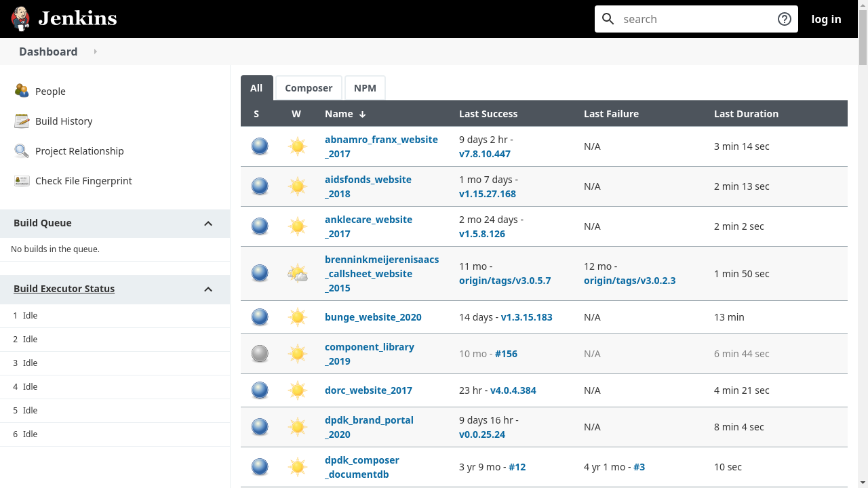Open the dorc_website_2017 job
The width and height of the screenshot is (868, 488).
tap(368, 390)
